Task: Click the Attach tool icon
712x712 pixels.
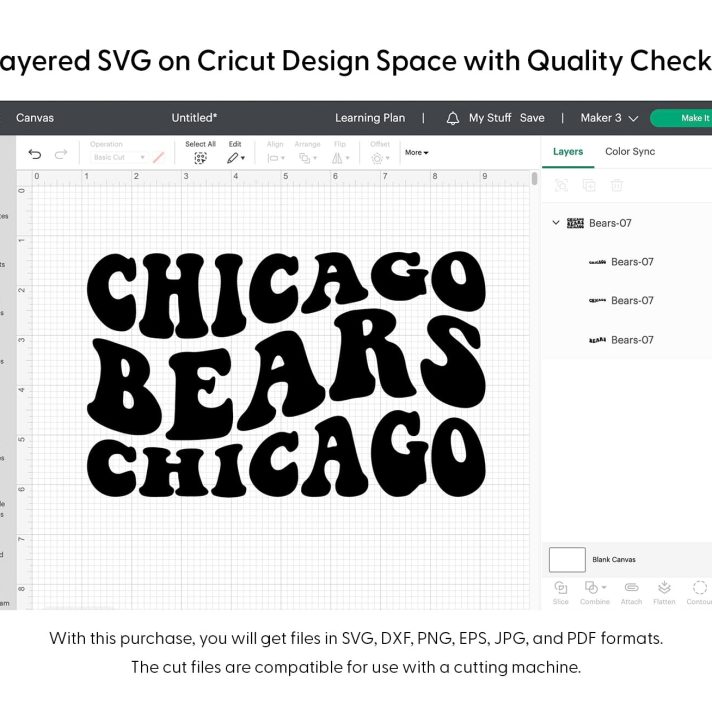Action: click(631, 588)
